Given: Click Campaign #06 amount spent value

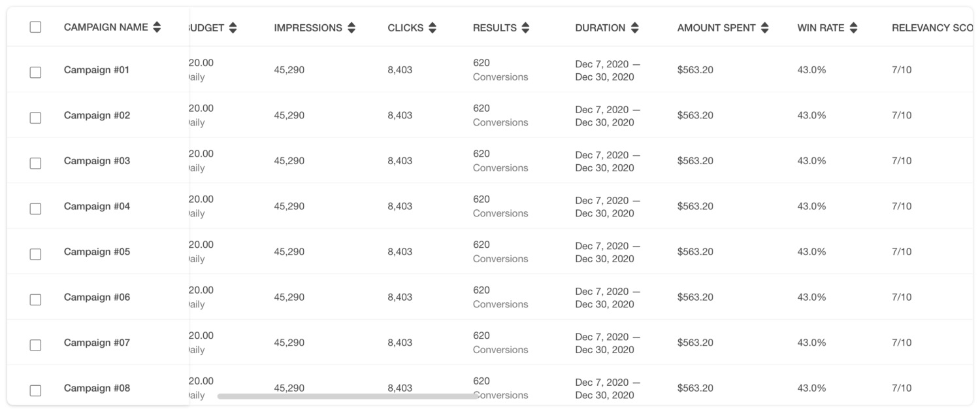Looking at the screenshot, I should 695,298.
